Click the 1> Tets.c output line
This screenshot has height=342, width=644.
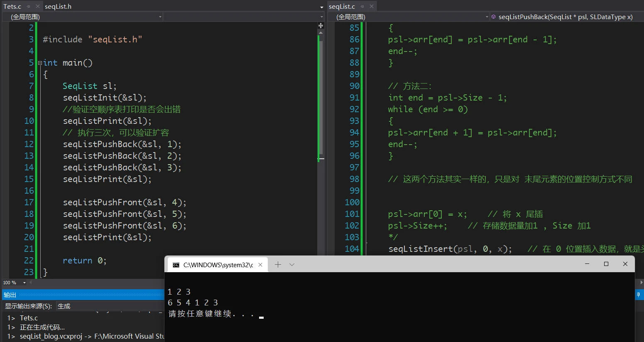22,318
